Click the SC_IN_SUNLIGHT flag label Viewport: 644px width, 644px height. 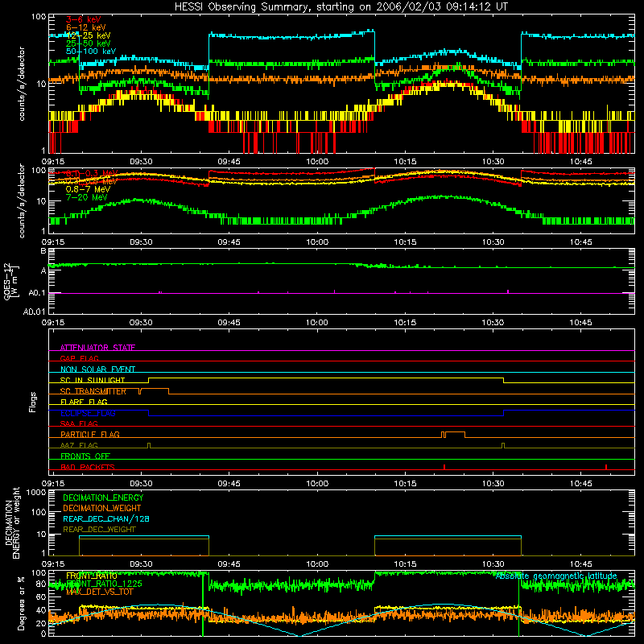click(93, 380)
